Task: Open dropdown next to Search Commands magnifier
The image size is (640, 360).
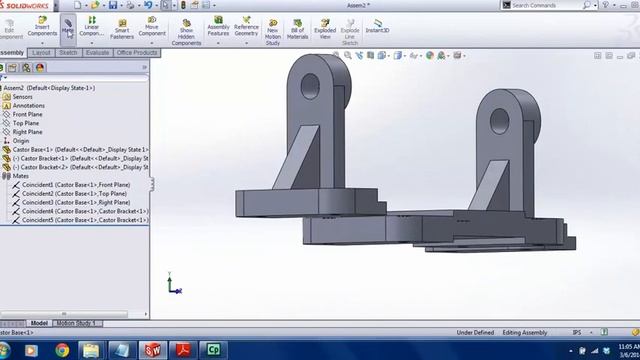Action: click(x=596, y=5)
